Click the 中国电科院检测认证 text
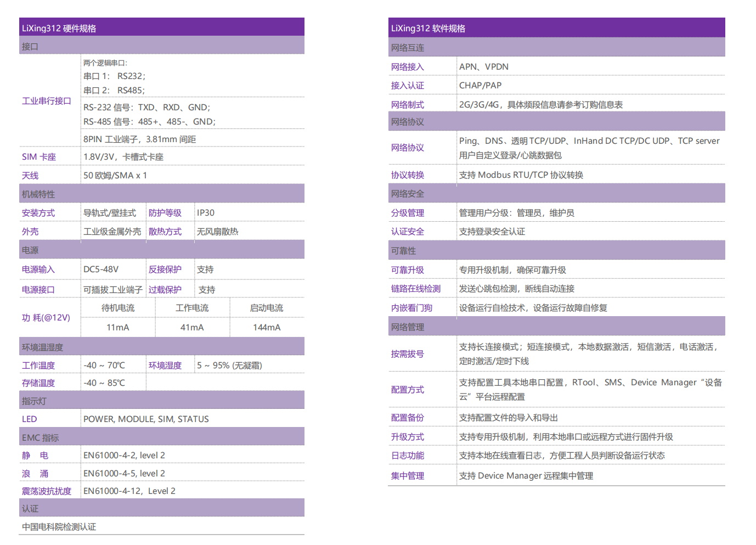This screenshot has height=545, width=756. [59, 527]
